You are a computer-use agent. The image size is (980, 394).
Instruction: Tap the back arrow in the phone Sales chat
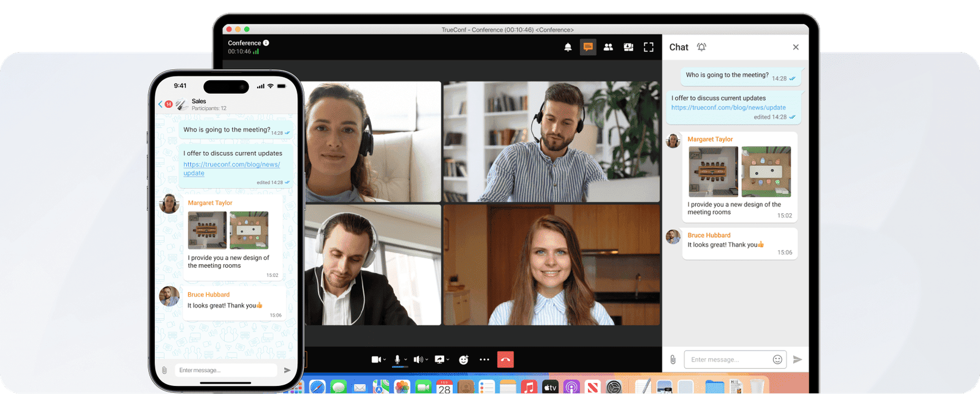click(x=160, y=104)
